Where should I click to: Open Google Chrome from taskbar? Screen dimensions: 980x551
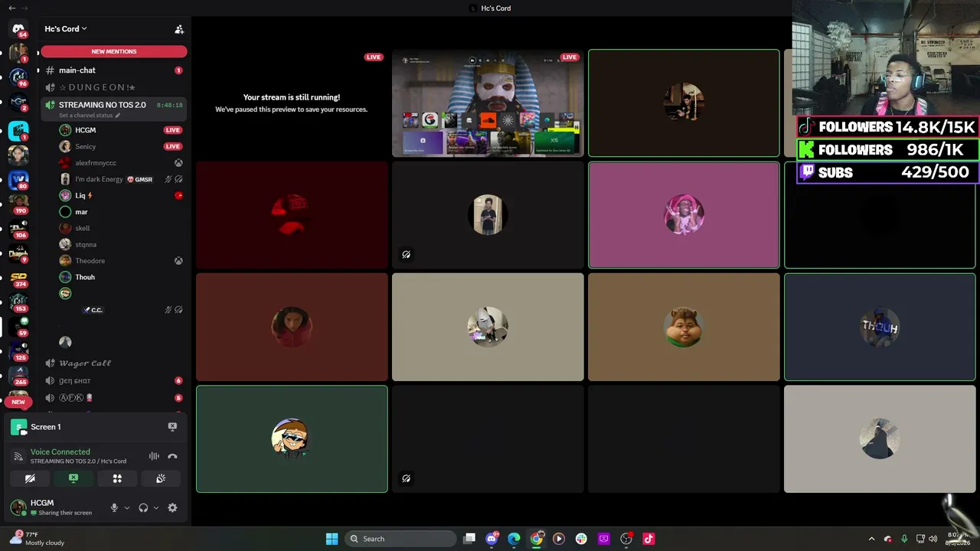click(x=537, y=539)
